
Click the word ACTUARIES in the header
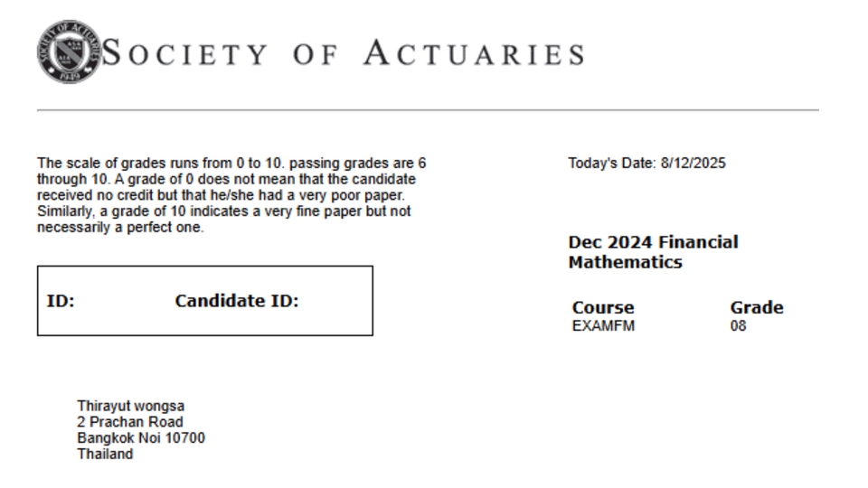[x=474, y=54]
